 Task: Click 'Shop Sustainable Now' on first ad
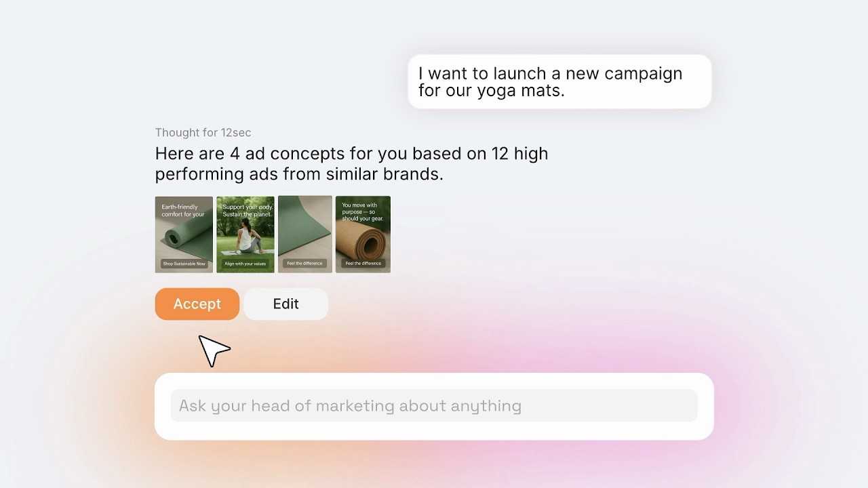[x=184, y=264]
